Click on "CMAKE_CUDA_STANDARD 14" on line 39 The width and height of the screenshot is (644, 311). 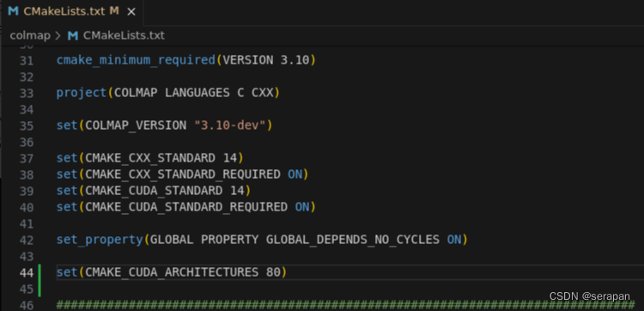tap(165, 191)
